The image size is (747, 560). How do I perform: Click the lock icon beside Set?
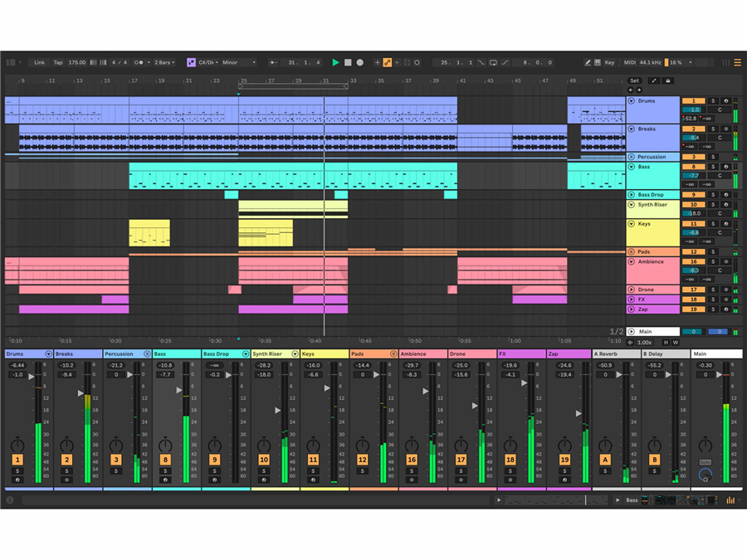tap(667, 80)
